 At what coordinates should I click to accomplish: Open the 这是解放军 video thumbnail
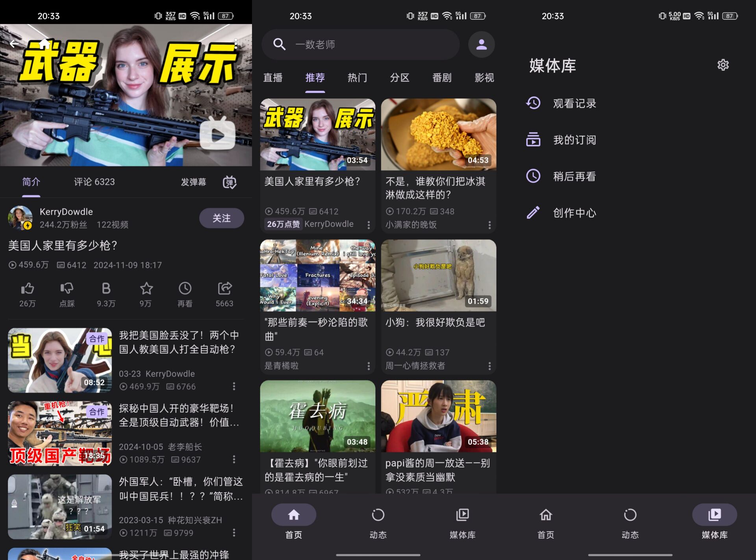(x=60, y=507)
